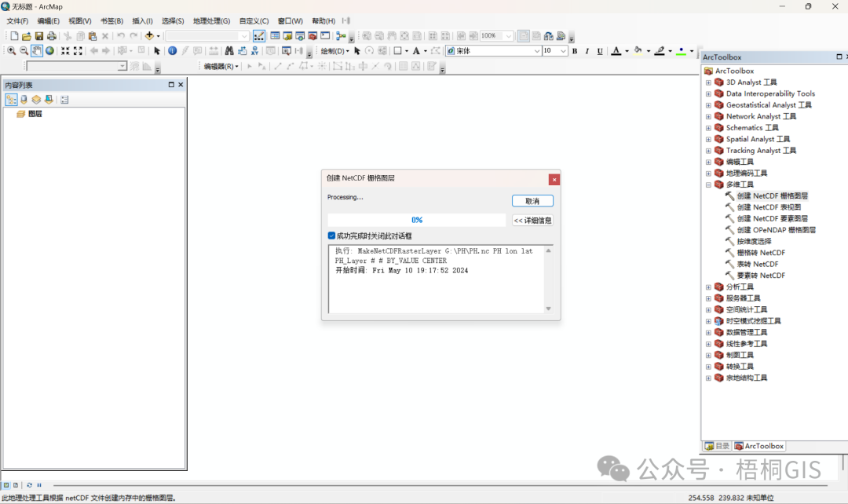
Task: Open the 文件(F) menu
Action: coord(17,21)
